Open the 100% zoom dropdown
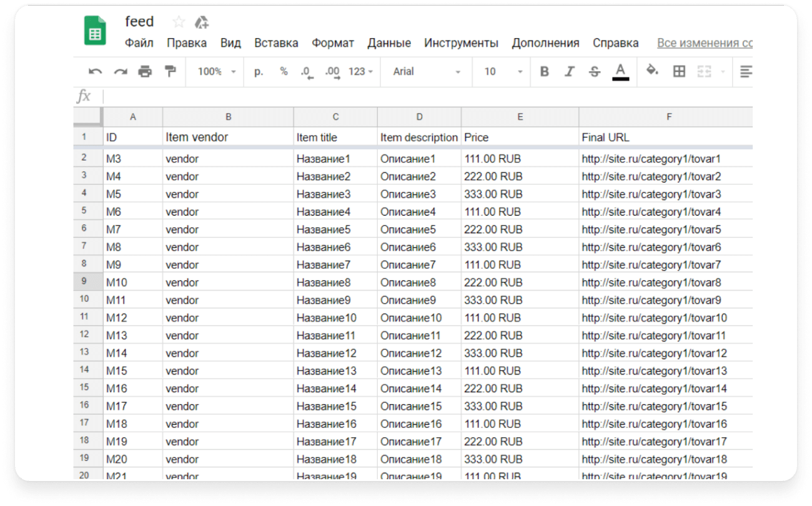Image resolution: width=812 pixels, height=506 pixels. tap(217, 72)
